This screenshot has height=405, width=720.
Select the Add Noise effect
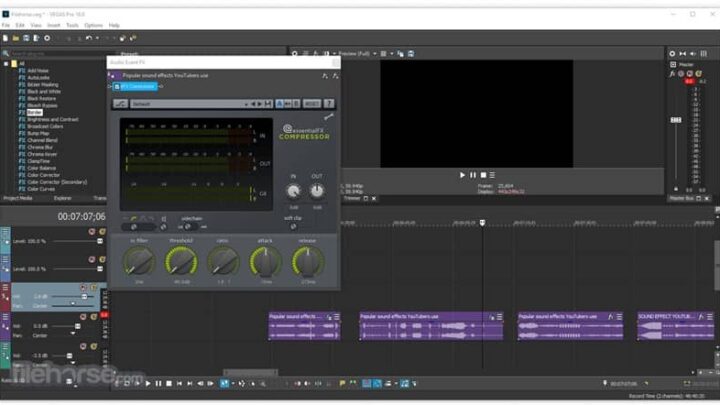click(x=38, y=71)
